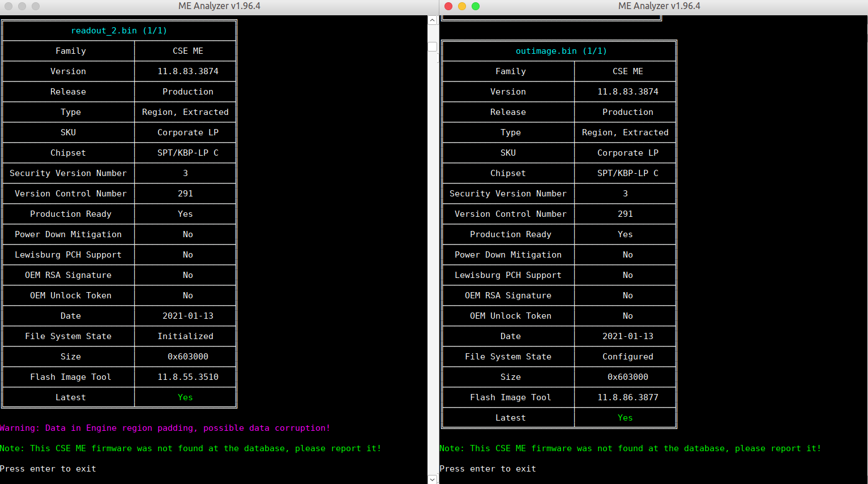The width and height of the screenshot is (868, 484).
Task: Click the left window's gray close button
Action: pos(8,6)
